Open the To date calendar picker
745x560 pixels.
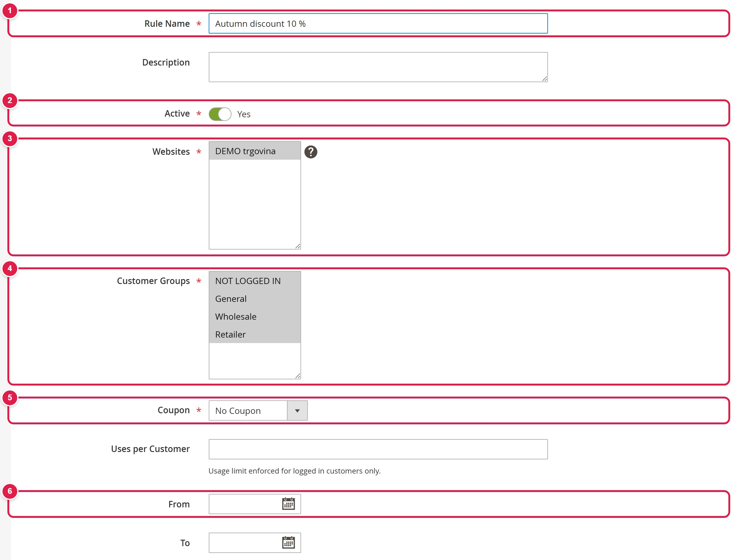288,542
